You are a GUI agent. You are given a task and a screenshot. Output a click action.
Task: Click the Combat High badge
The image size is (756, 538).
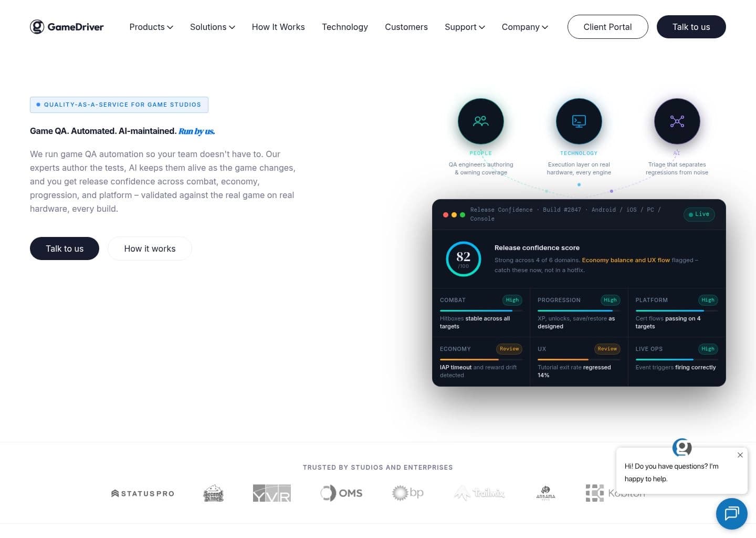tap(512, 300)
